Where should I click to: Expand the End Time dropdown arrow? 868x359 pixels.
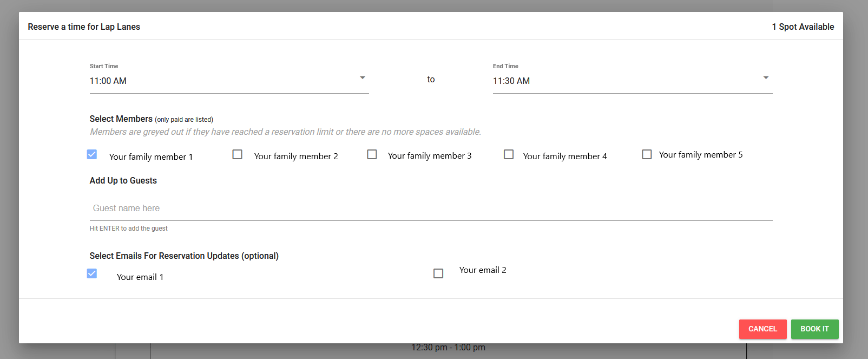(x=766, y=78)
